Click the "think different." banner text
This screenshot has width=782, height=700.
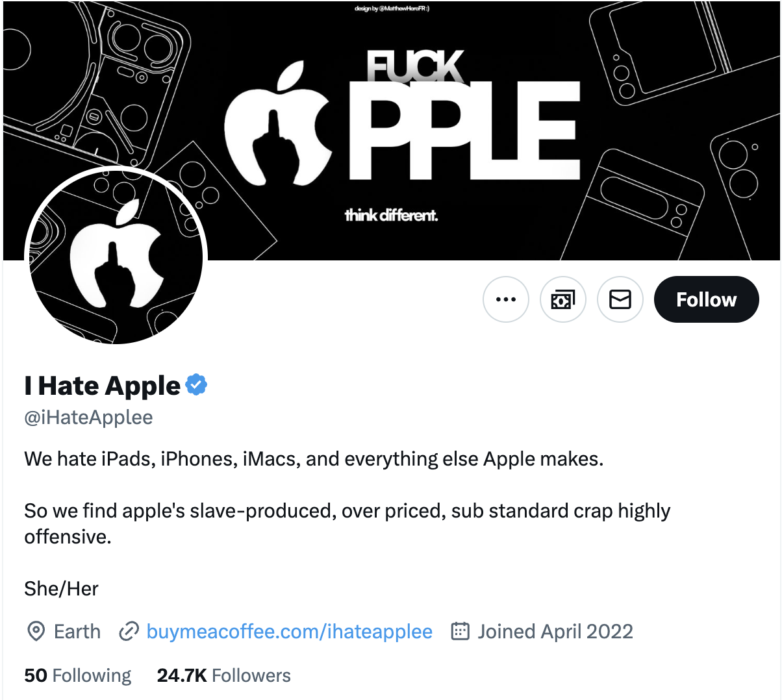391,215
